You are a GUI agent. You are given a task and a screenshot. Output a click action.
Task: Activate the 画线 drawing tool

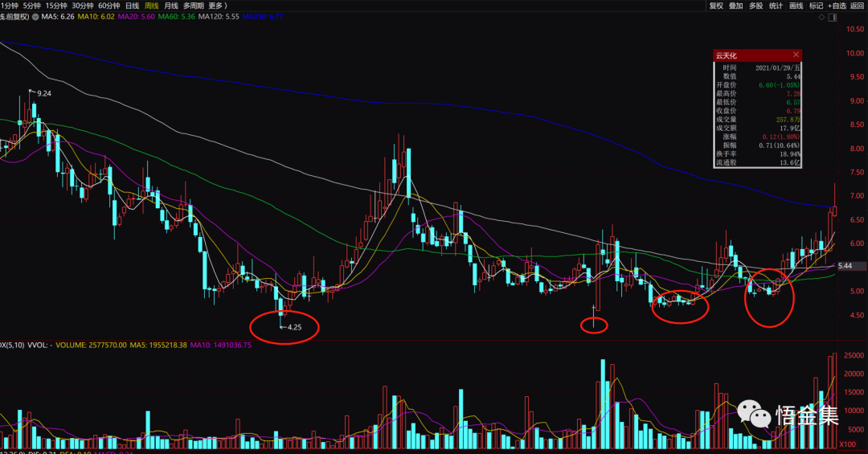[796, 6]
